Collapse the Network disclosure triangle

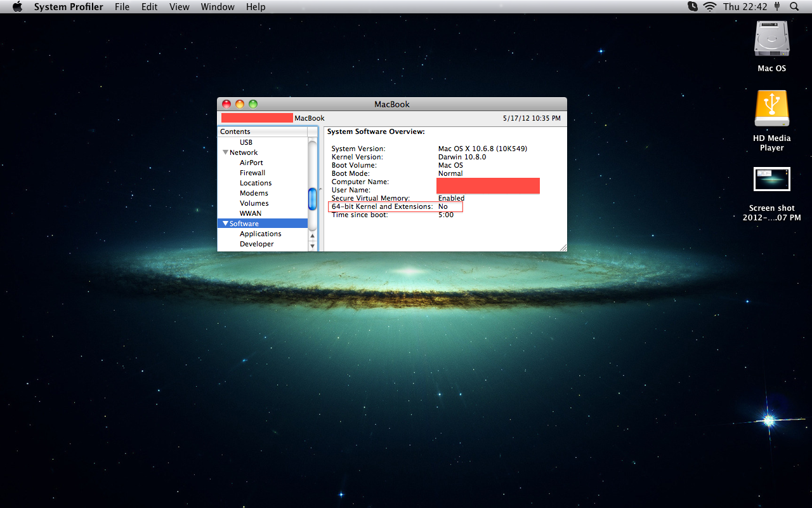225,152
